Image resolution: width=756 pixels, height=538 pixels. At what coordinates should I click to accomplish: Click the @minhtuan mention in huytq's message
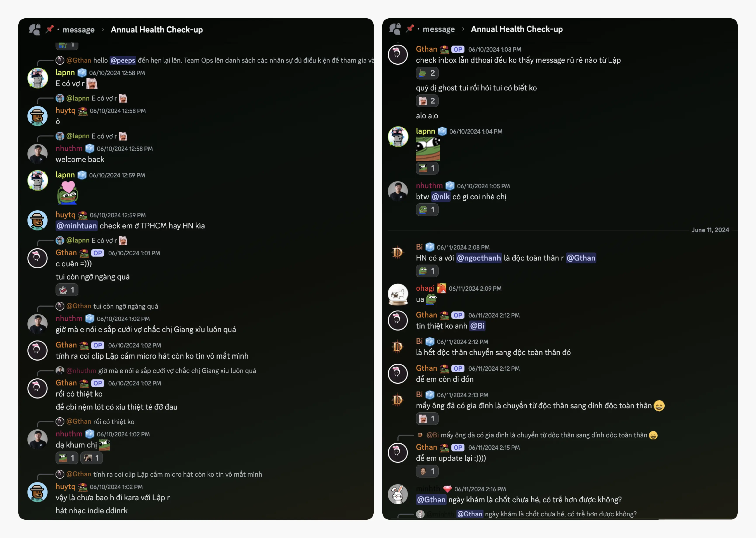77,226
